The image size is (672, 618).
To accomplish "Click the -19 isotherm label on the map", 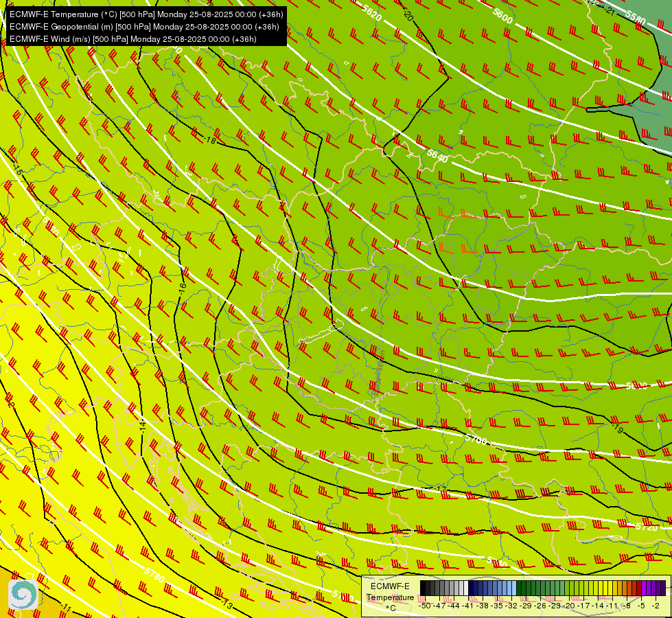I will (618, 428).
